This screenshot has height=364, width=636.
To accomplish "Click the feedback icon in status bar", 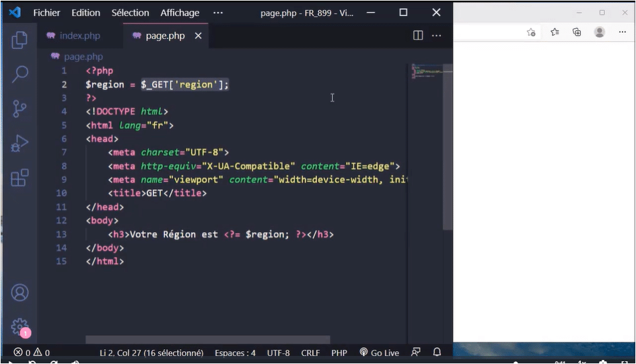I will point(416,352).
